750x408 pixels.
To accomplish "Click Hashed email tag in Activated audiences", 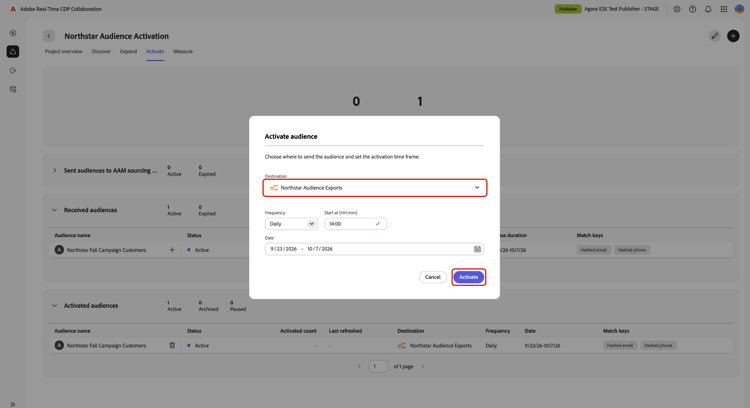I will [619, 345].
